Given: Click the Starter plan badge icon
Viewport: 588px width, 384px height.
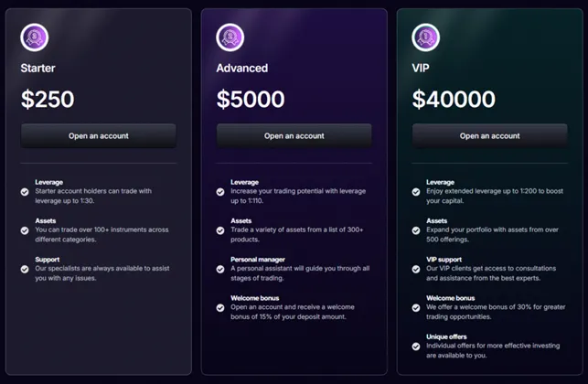Looking at the screenshot, I should click(x=35, y=37).
